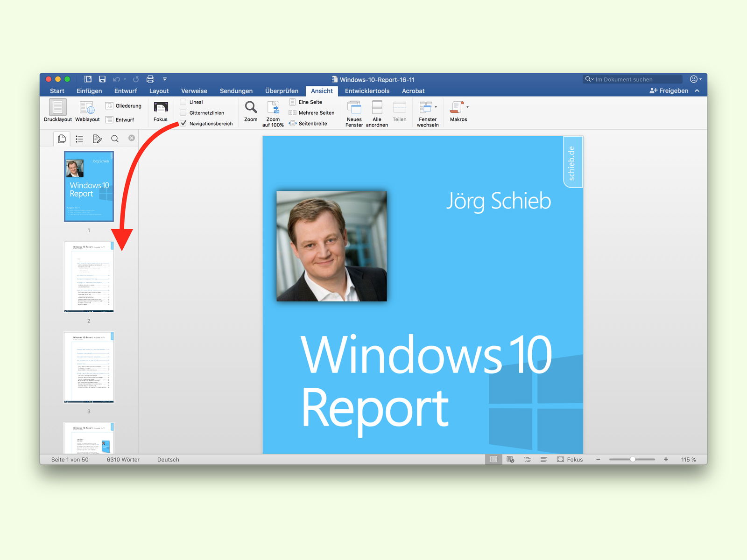Click Fokus in the status bar

(x=570, y=460)
